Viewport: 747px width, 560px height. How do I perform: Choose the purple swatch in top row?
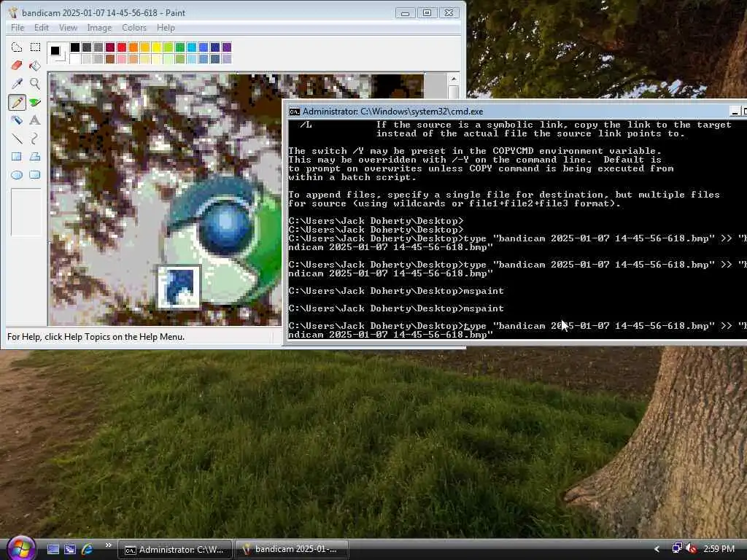pyautogui.click(x=226, y=47)
